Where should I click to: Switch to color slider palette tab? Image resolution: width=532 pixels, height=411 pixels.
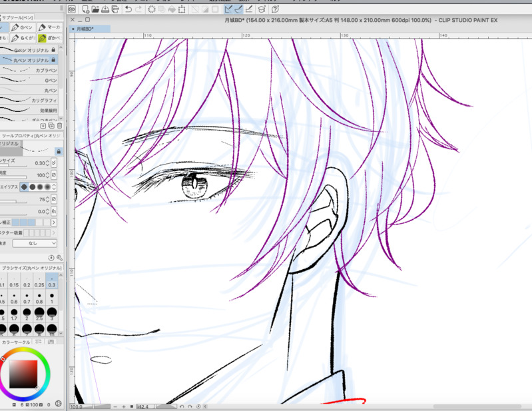point(39,342)
